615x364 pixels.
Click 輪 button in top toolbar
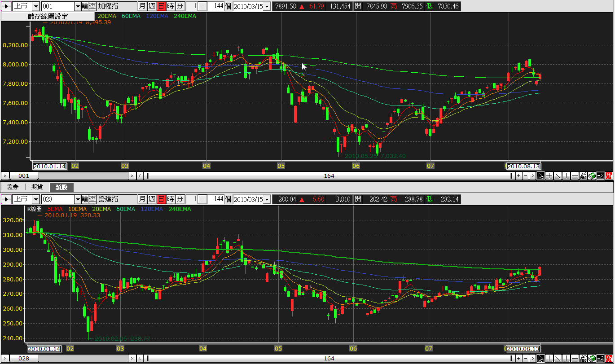point(85,6)
